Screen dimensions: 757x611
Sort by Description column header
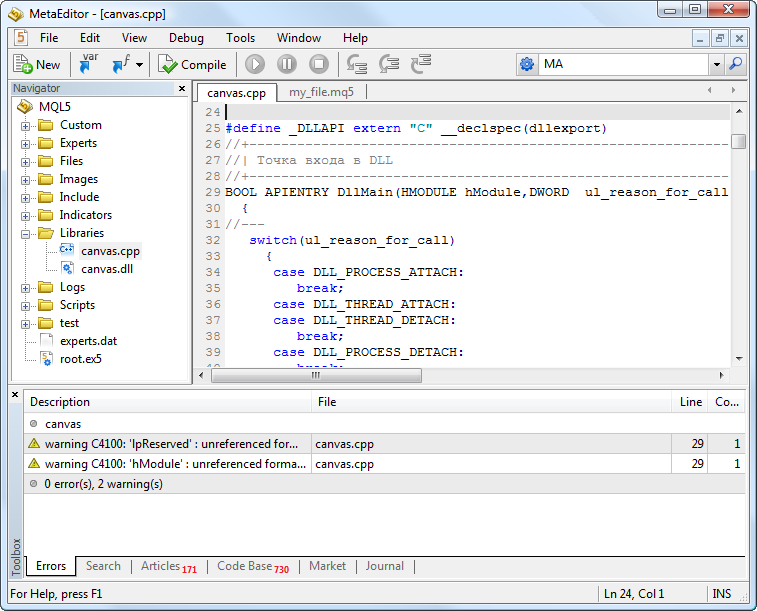(x=168, y=402)
